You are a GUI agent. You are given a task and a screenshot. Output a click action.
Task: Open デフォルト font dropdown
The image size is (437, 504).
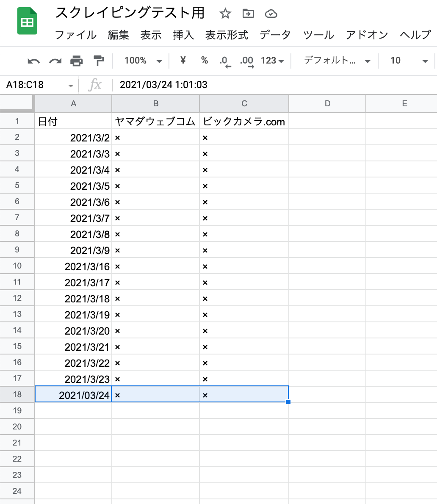click(337, 61)
